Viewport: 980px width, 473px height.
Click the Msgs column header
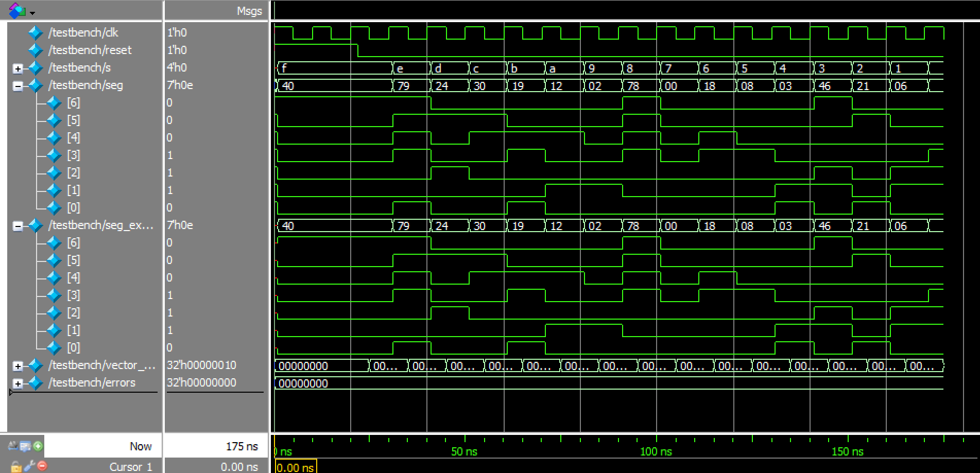(x=249, y=11)
